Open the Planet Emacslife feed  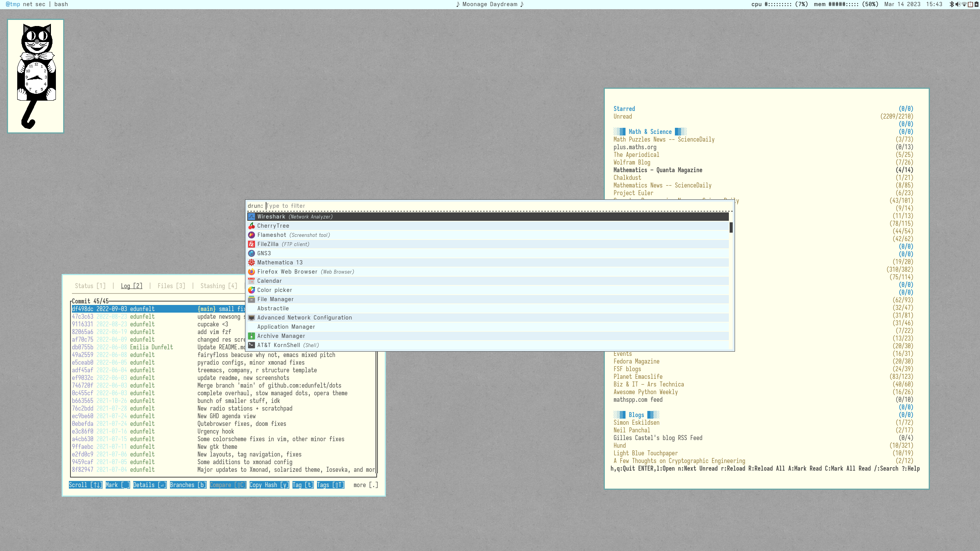(638, 377)
